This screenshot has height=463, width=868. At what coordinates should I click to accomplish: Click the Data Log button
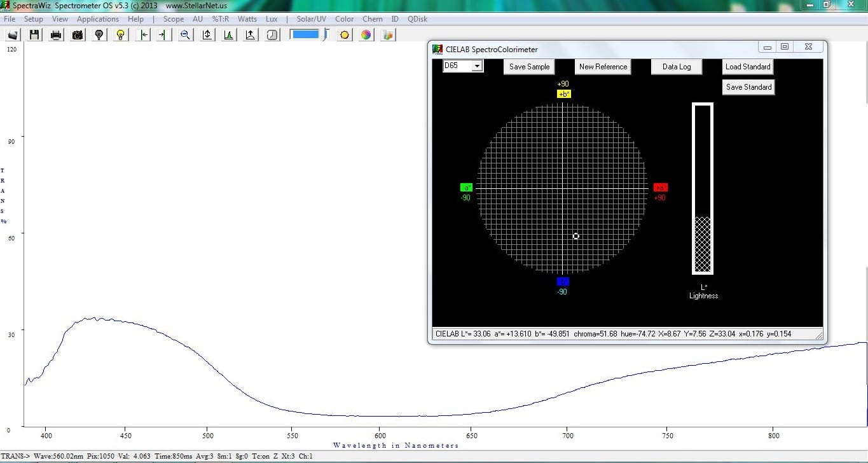[677, 67]
